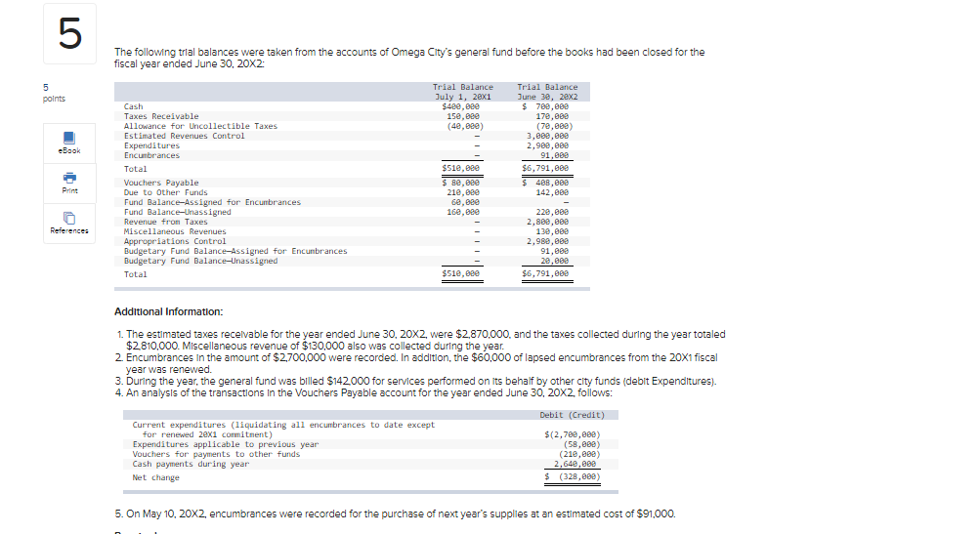Click the 2,800,000 revenue from taxes value

pos(547,223)
